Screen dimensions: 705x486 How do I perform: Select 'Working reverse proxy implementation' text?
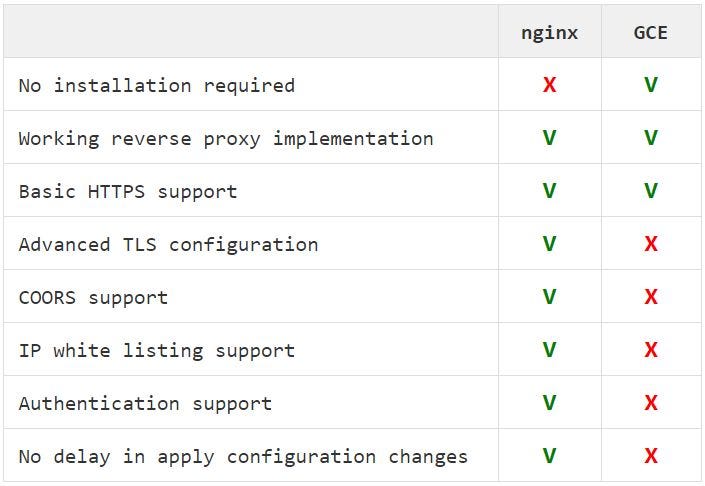[226, 138]
